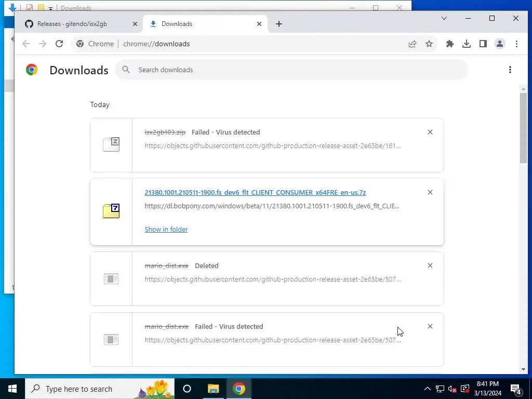Screen dimensions: 532x399
Task: Close the Releases gitendo/isx2gb tab
Action: [x=135, y=24]
